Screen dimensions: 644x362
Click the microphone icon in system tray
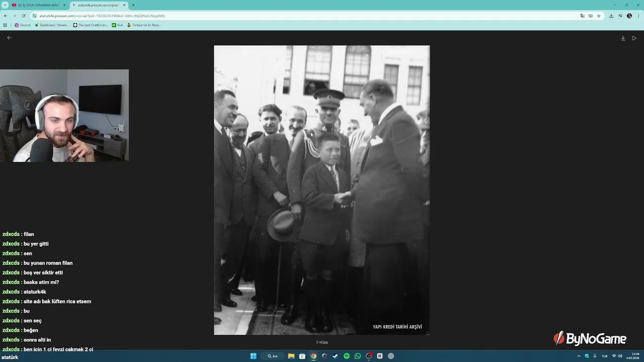595,356
